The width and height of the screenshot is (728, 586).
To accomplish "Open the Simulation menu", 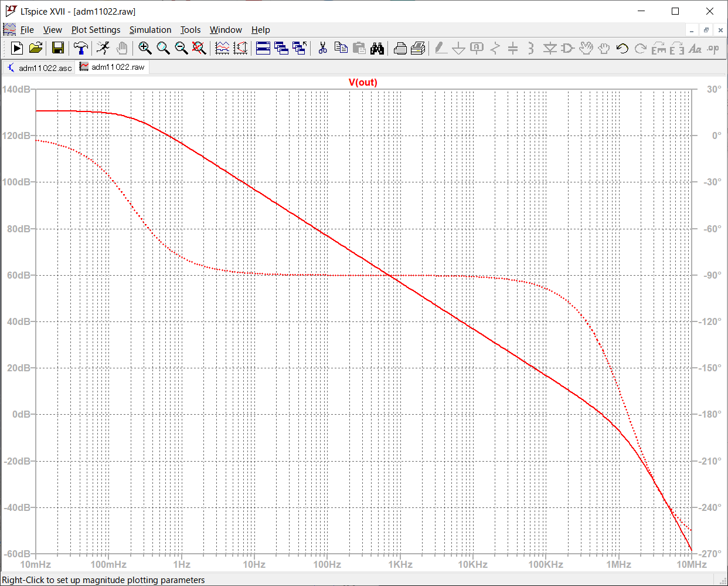I will pos(151,30).
